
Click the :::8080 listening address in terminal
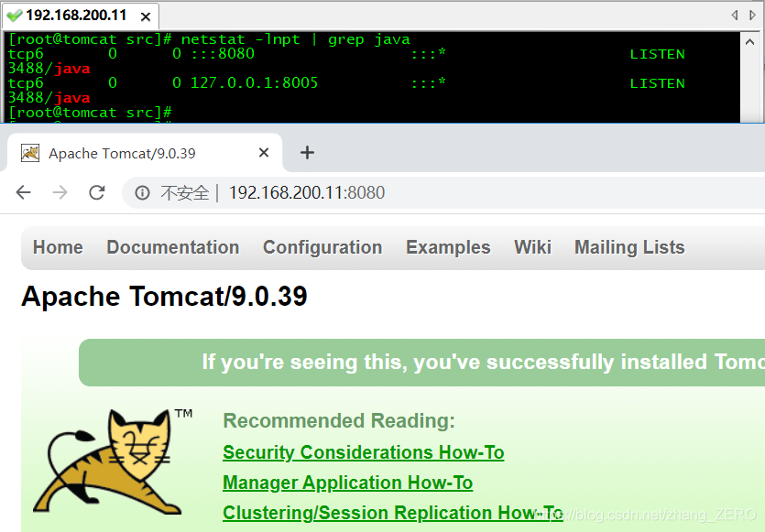[223, 54]
